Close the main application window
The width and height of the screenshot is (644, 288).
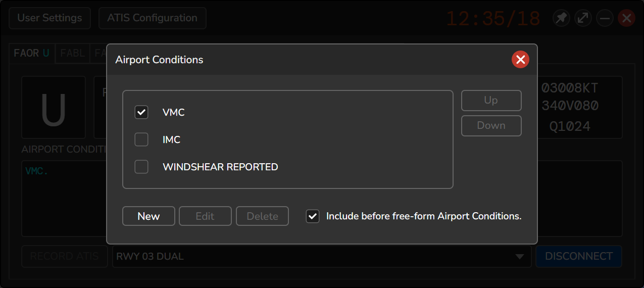626,18
